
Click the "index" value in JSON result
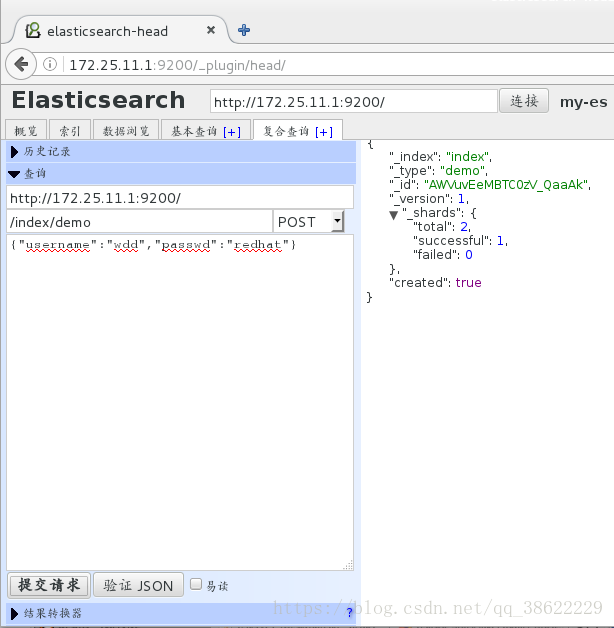468,156
